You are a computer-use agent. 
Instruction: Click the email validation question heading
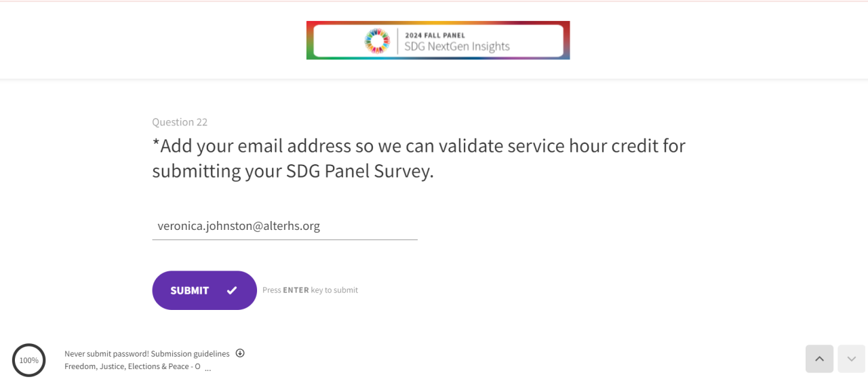pyautogui.click(x=418, y=159)
